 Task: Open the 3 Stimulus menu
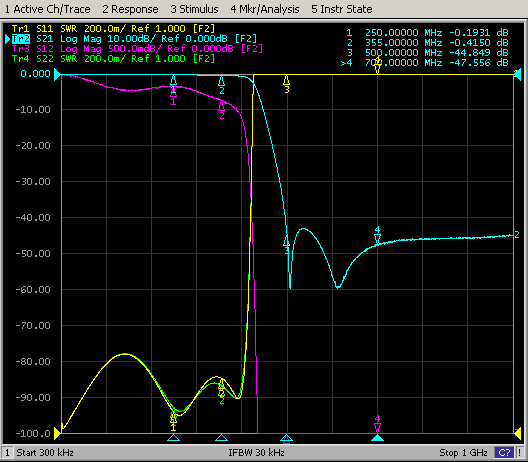pyautogui.click(x=194, y=9)
